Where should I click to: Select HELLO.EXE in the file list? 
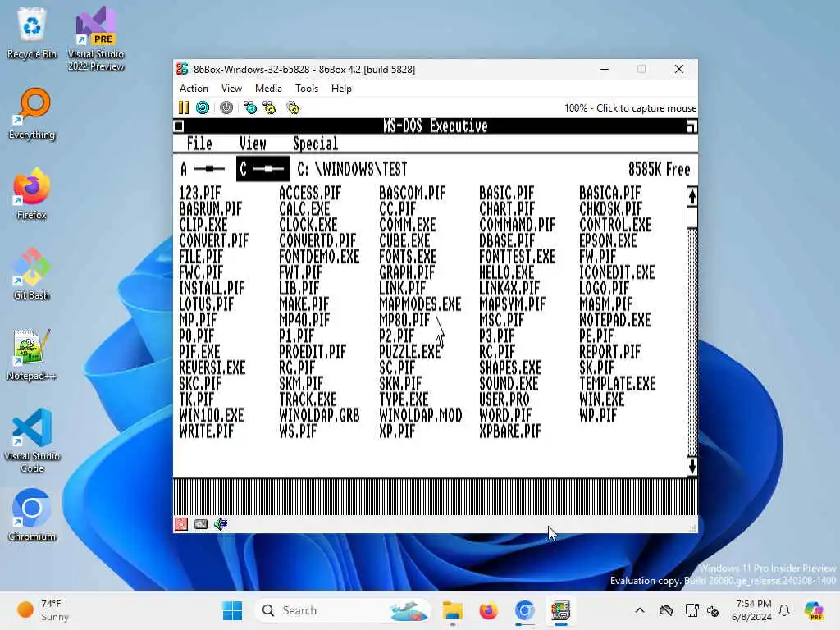tap(507, 272)
